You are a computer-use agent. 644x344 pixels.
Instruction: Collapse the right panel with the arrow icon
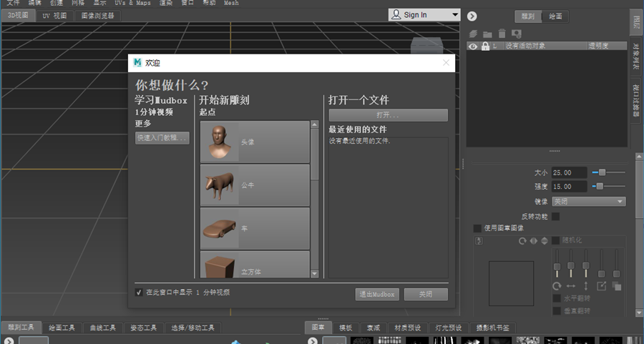pyautogui.click(x=472, y=16)
